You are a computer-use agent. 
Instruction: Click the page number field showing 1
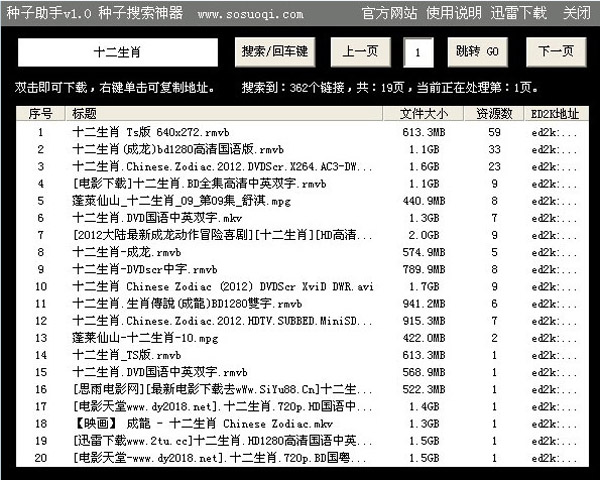[x=418, y=52]
